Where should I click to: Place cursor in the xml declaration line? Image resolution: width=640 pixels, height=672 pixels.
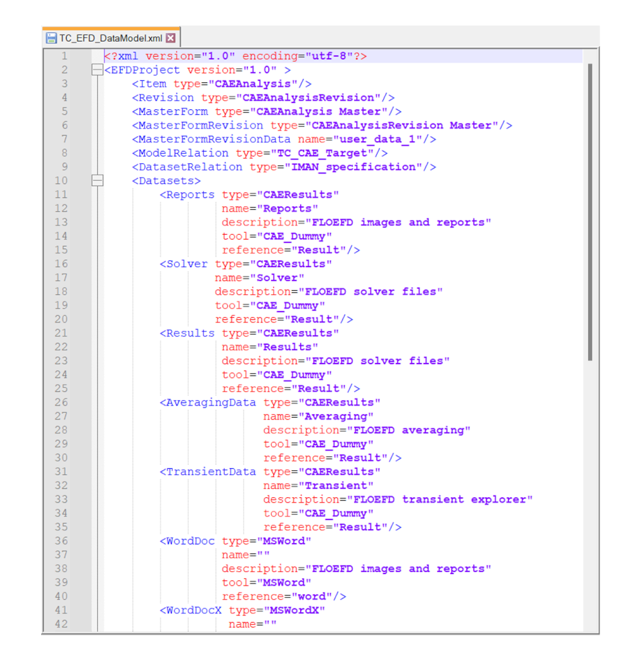pyautogui.click(x=235, y=56)
